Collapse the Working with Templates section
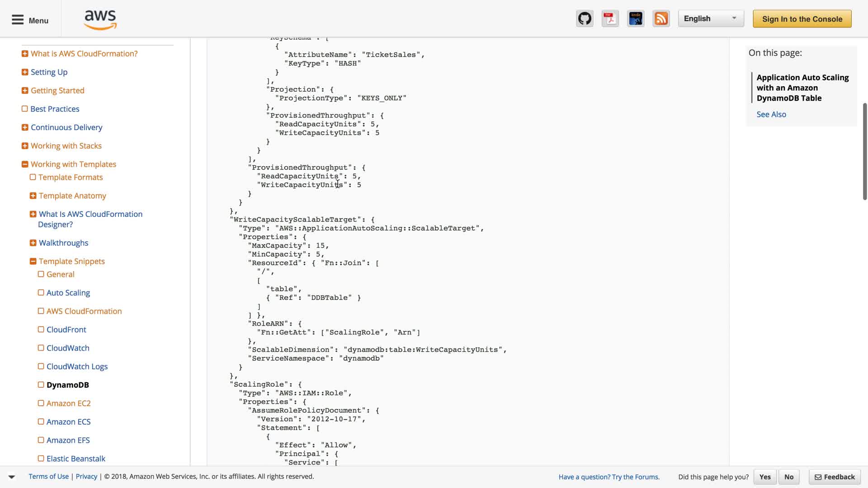Image resolution: width=868 pixels, height=488 pixels. pyautogui.click(x=25, y=164)
